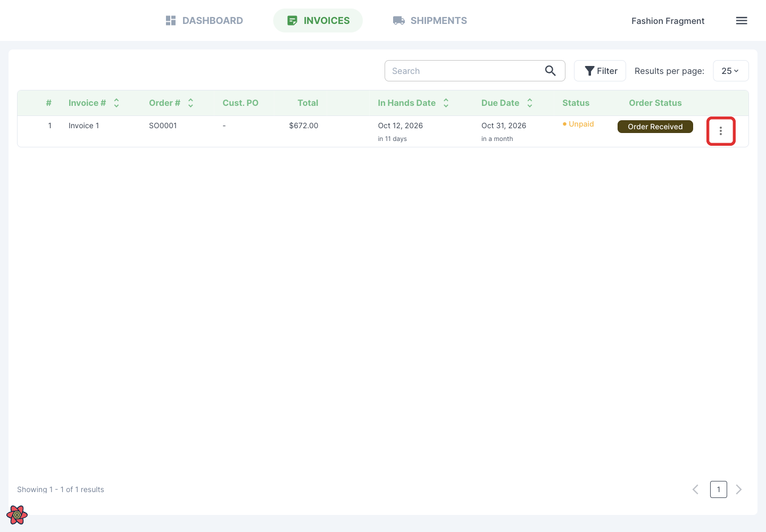
Task: Open the Shipments tab
Action: [x=430, y=21]
